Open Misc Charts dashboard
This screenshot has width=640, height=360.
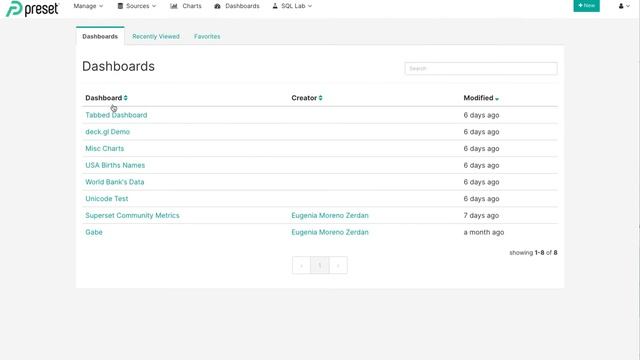tap(104, 149)
